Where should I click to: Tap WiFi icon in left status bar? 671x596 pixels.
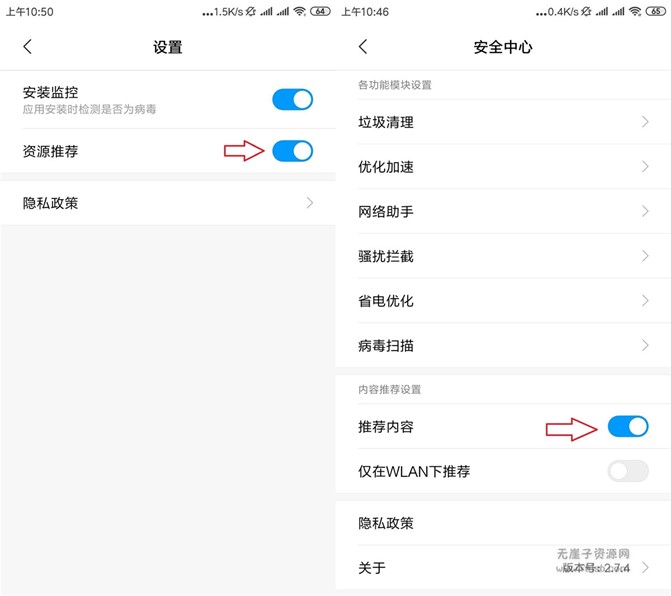pyautogui.click(x=299, y=11)
